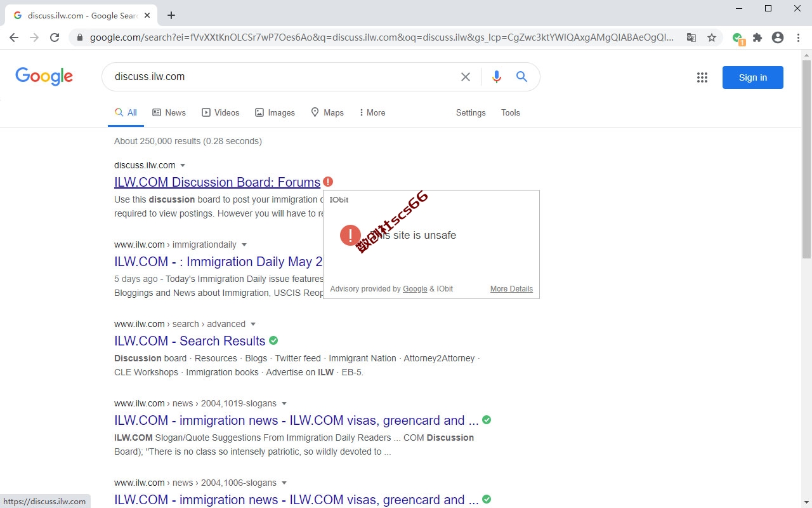Click More Details in IObit popup

(x=511, y=289)
